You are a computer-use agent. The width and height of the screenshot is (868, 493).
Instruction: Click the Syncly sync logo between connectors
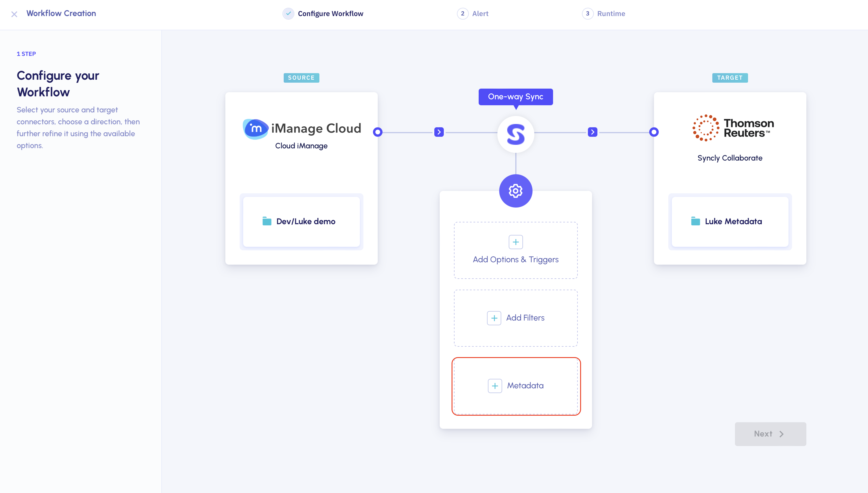click(515, 134)
